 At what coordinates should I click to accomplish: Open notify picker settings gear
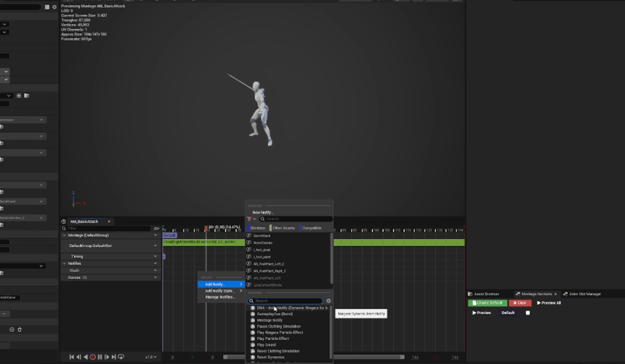[328, 301]
